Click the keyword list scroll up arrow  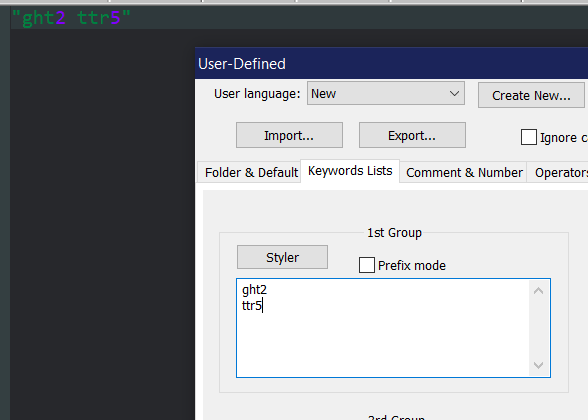(538, 291)
